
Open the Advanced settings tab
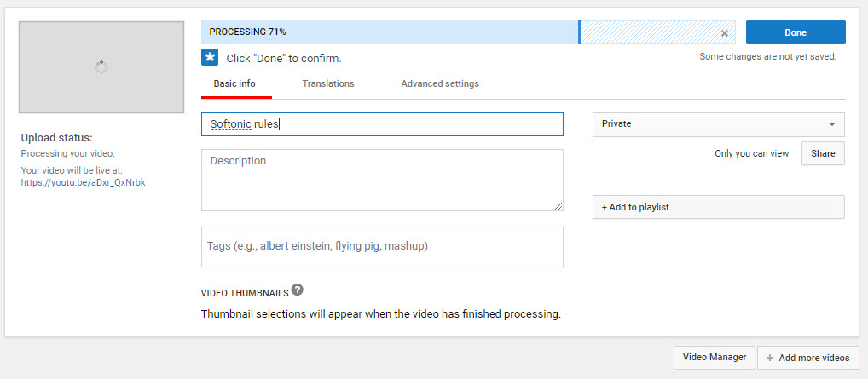440,83
